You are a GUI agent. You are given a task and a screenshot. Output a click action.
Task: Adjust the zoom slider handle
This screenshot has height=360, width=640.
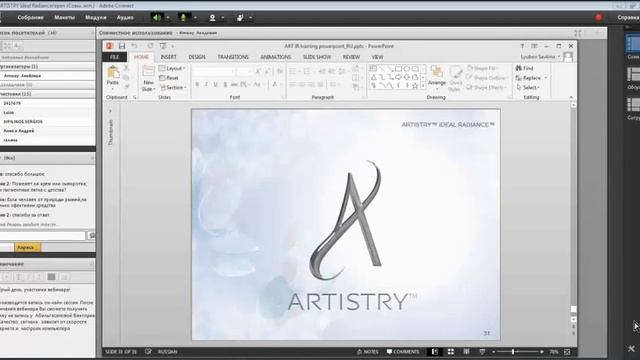click(x=513, y=351)
